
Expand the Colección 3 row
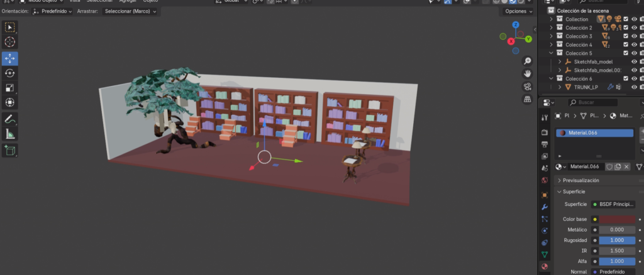551,36
